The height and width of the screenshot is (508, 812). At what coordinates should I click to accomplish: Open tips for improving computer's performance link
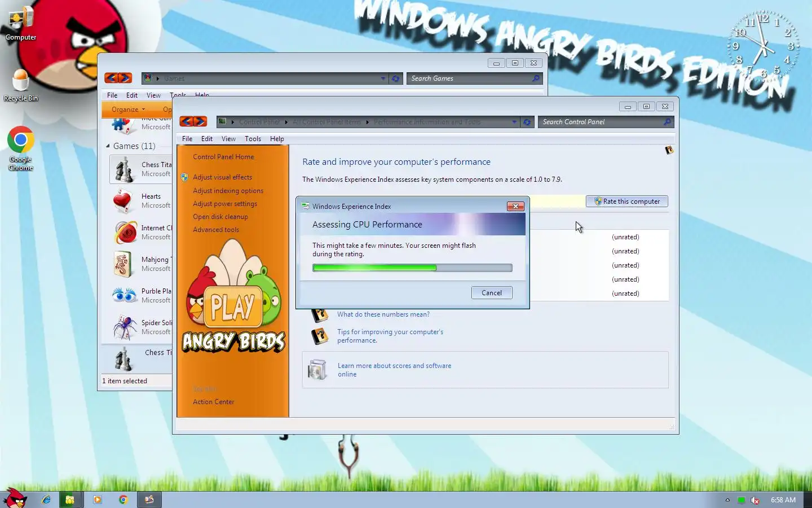pyautogui.click(x=390, y=336)
